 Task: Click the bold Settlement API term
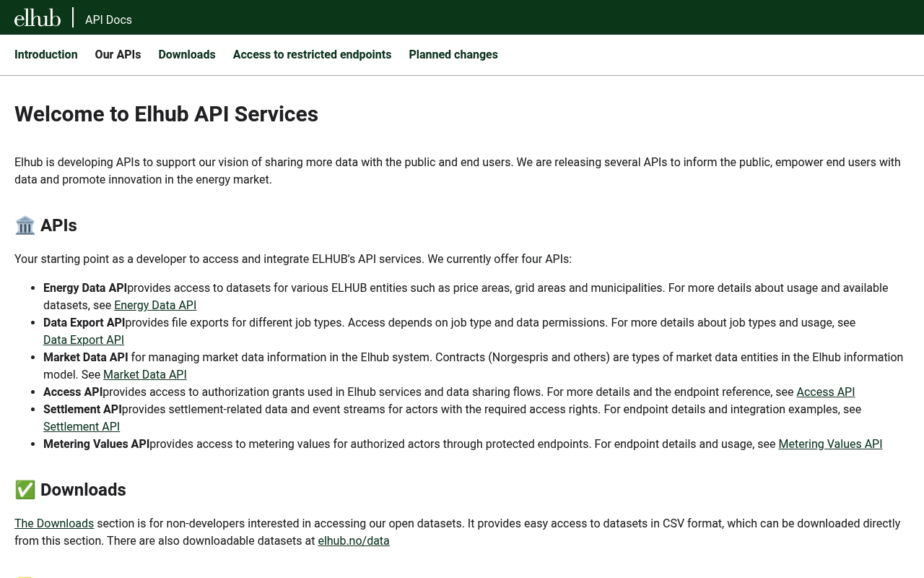click(82, 409)
